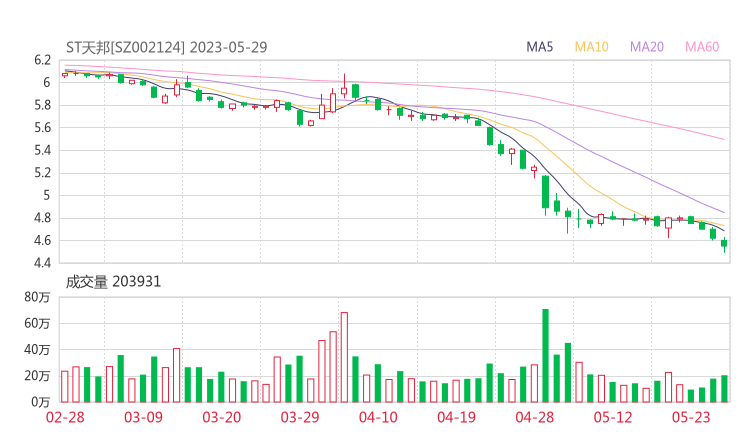The width and height of the screenshot is (740, 440).
Task: Click the MA20 legend label
Action: [x=647, y=47]
